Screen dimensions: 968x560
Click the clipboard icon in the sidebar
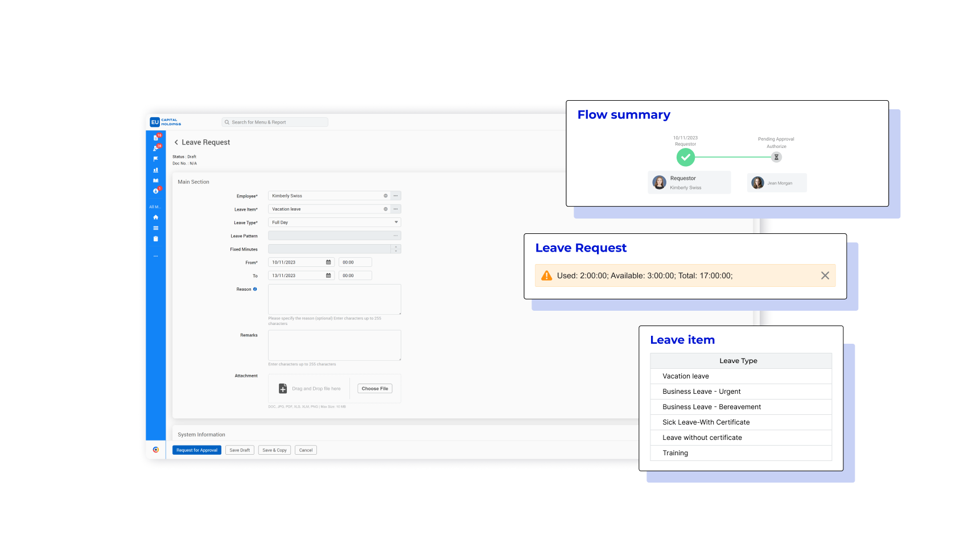click(x=156, y=239)
